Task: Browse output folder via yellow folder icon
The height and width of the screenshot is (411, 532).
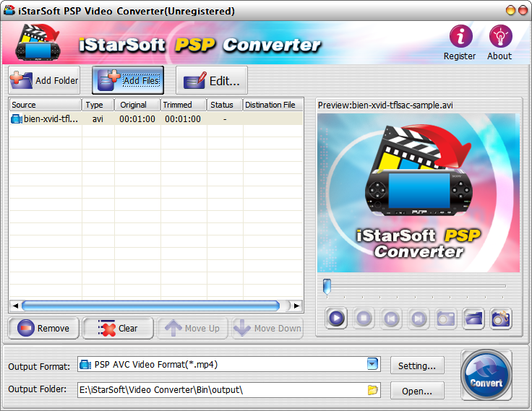Action: click(373, 390)
